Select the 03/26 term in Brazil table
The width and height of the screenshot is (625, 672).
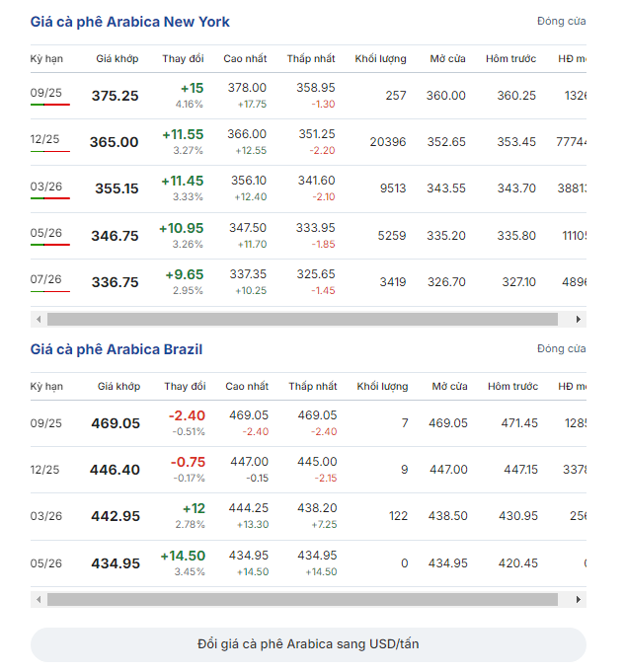coord(45,516)
